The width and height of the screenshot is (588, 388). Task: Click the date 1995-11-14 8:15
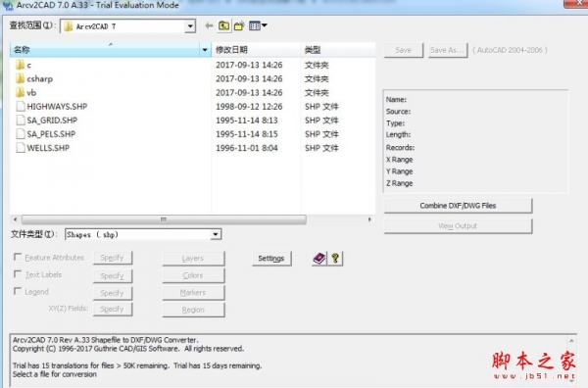pos(247,134)
